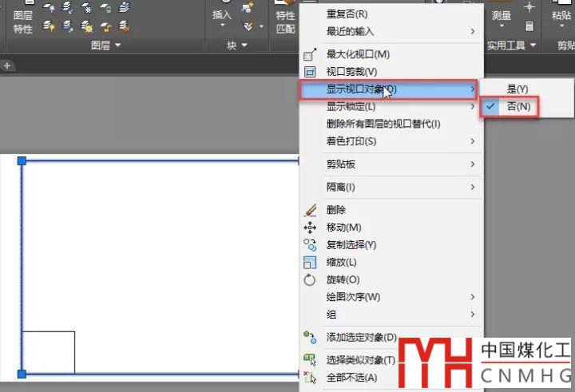This screenshot has height=392, width=575.
Task: Expand the 图层 panel title arrow
Action: 118,45
